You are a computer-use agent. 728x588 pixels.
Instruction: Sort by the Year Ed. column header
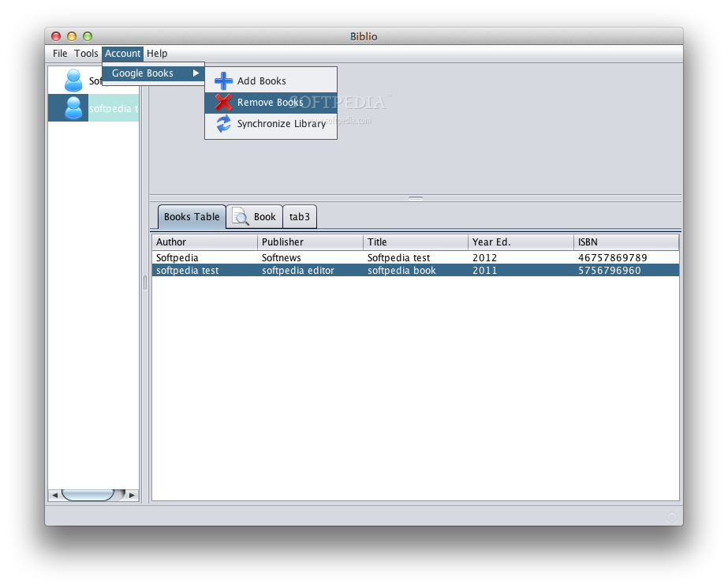[521, 242]
